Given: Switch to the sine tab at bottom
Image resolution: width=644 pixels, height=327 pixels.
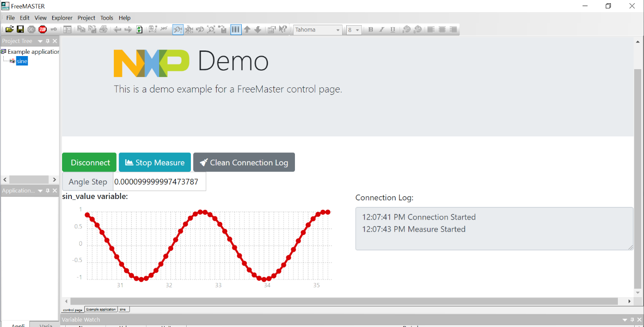Looking at the screenshot, I should (x=123, y=309).
